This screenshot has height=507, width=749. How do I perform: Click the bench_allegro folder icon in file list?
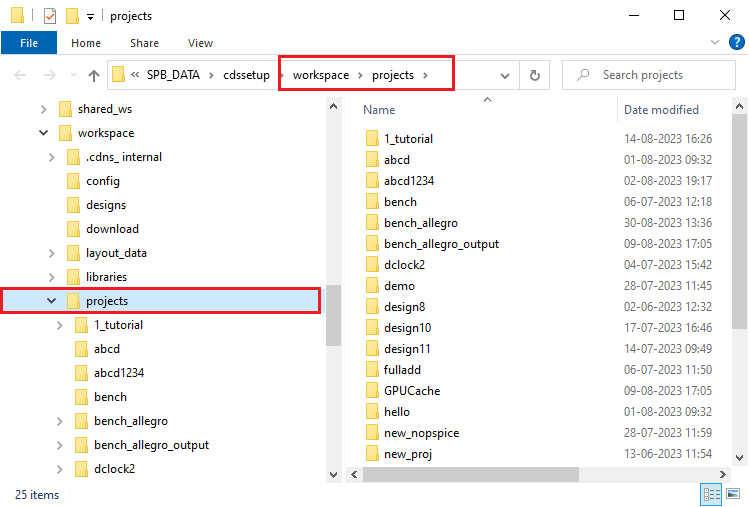[371, 223]
